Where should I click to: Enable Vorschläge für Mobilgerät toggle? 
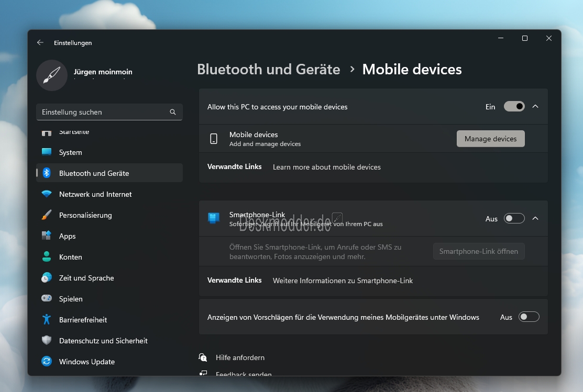click(x=529, y=317)
